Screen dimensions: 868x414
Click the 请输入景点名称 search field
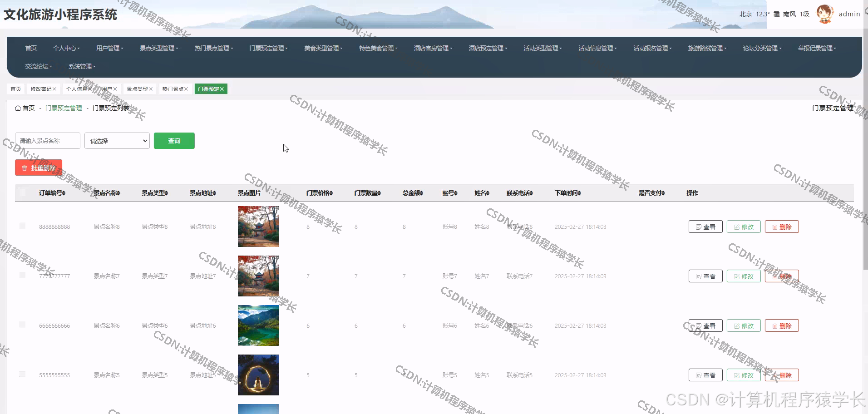point(48,141)
